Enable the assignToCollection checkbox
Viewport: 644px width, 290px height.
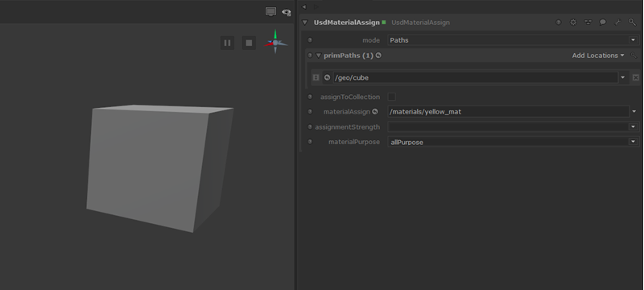392,97
